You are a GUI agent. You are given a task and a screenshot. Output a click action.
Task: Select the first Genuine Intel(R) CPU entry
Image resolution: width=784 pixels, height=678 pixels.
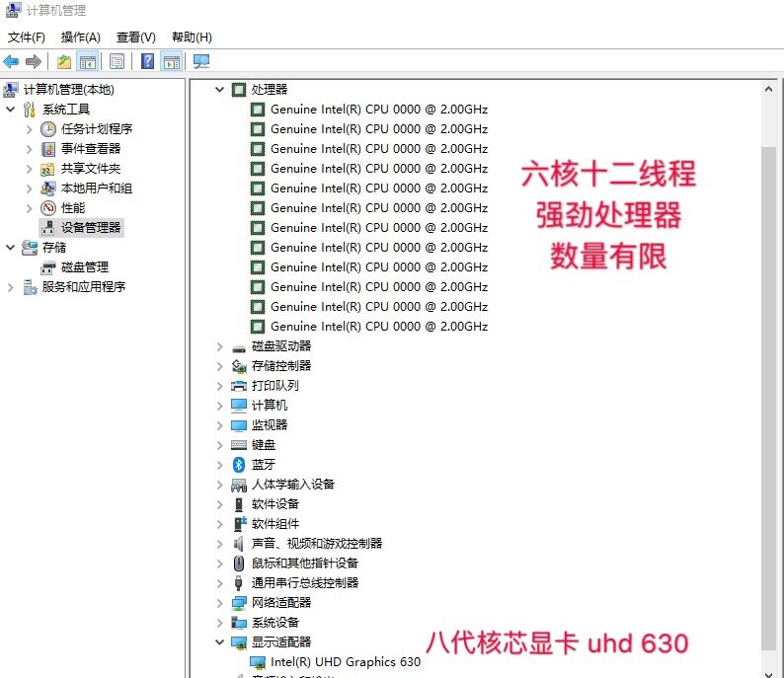tap(379, 110)
